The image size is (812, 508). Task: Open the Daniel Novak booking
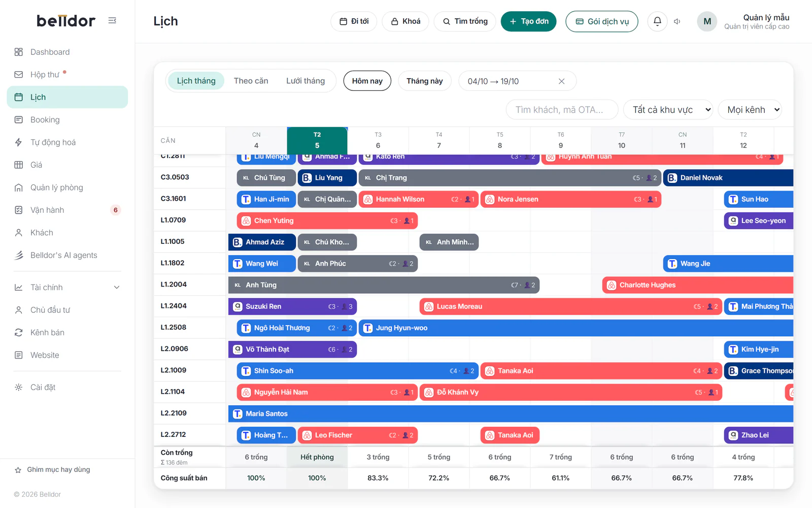[x=728, y=178]
